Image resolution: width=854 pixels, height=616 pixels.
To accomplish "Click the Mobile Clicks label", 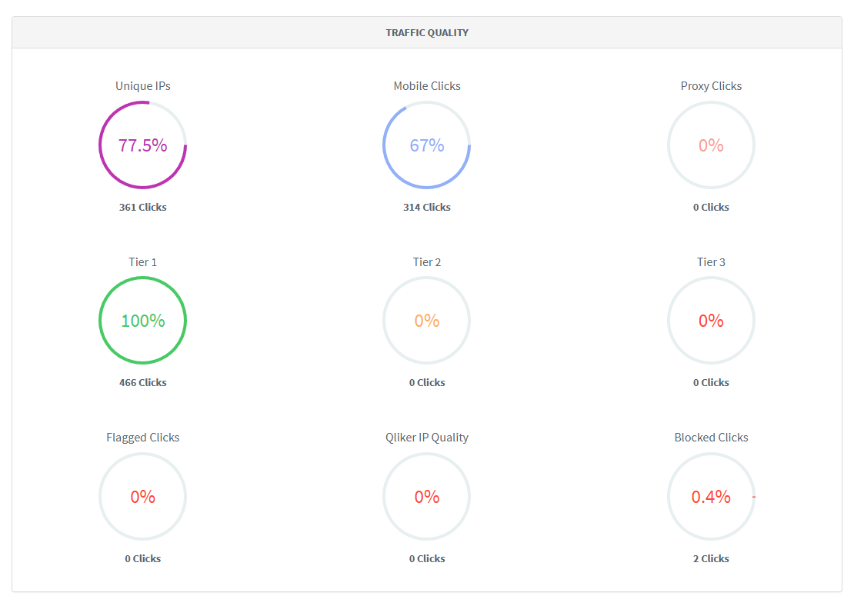I will [x=427, y=86].
